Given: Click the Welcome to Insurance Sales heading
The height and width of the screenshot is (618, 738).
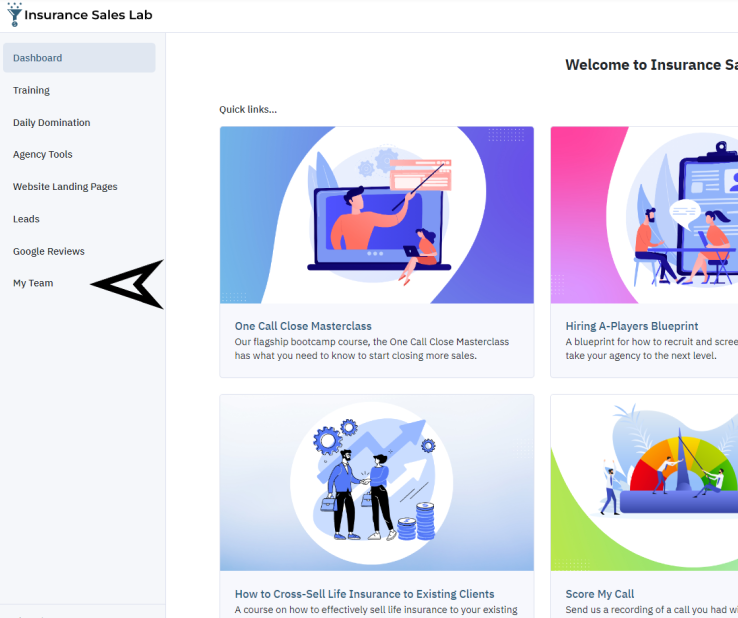Looking at the screenshot, I should (651, 65).
